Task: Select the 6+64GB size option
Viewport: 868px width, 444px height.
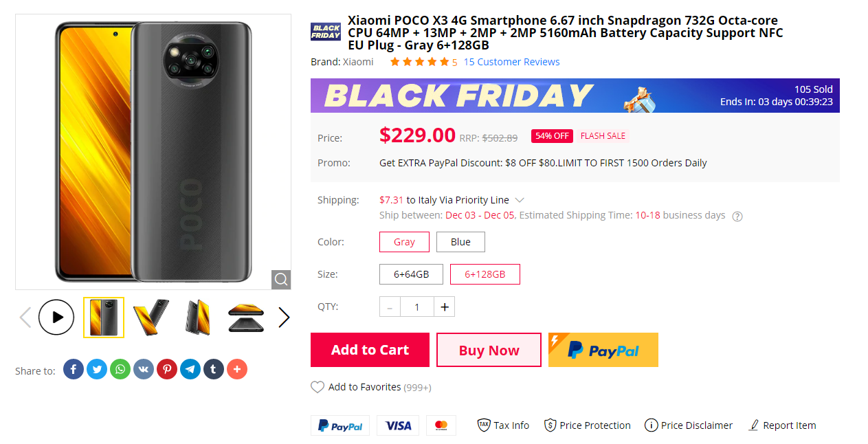Action: pos(411,274)
